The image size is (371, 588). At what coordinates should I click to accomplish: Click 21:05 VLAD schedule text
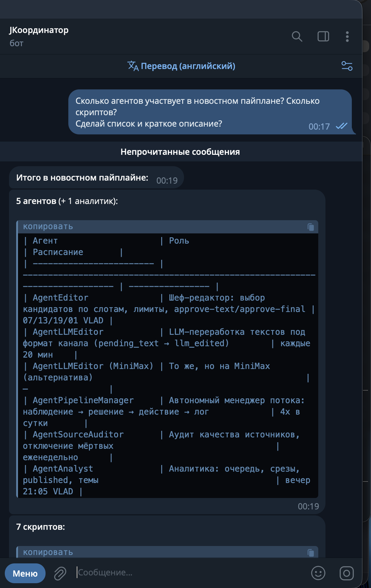pos(48,492)
